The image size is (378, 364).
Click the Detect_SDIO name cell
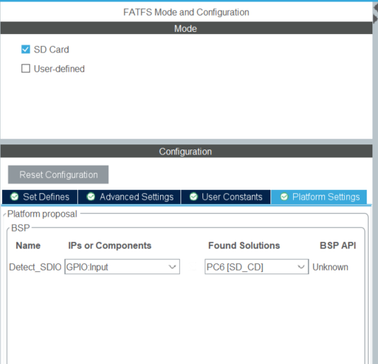click(x=35, y=267)
